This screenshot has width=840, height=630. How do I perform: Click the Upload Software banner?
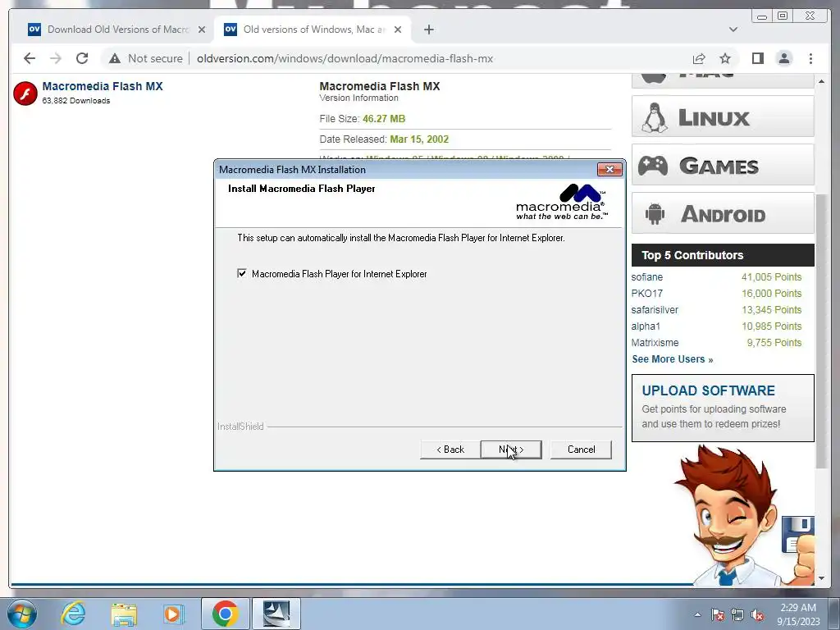(723, 408)
